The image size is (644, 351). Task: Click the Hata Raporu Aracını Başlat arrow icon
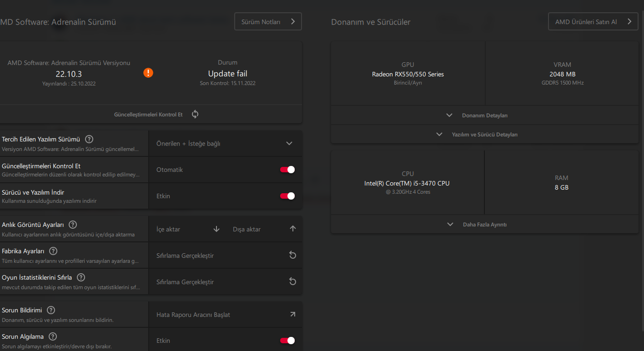click(292, 314)
